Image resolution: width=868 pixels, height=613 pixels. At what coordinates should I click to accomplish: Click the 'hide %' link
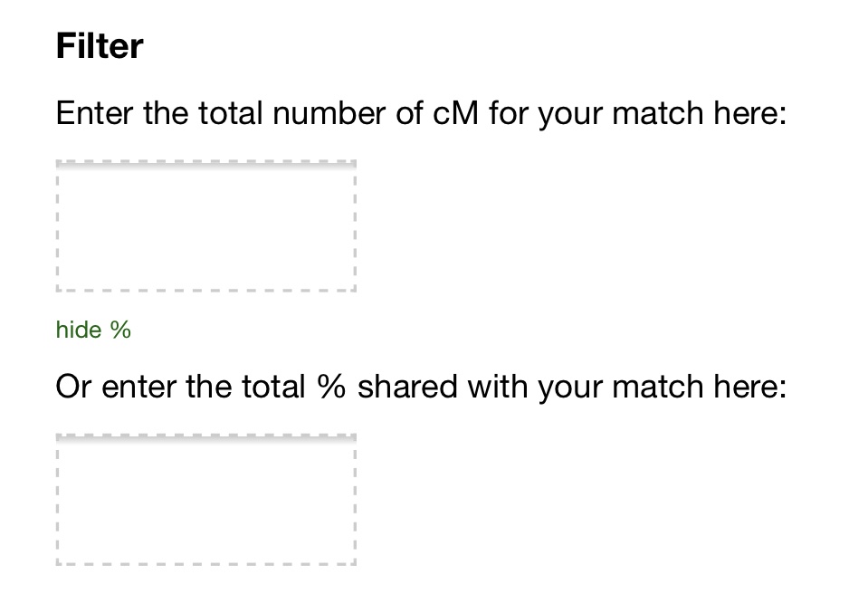[93, 330]
